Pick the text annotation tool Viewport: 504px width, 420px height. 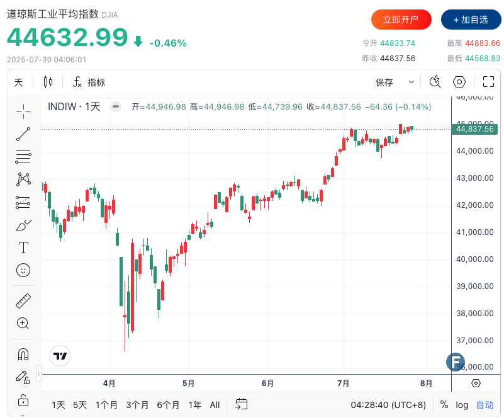[x=23, y=247]
